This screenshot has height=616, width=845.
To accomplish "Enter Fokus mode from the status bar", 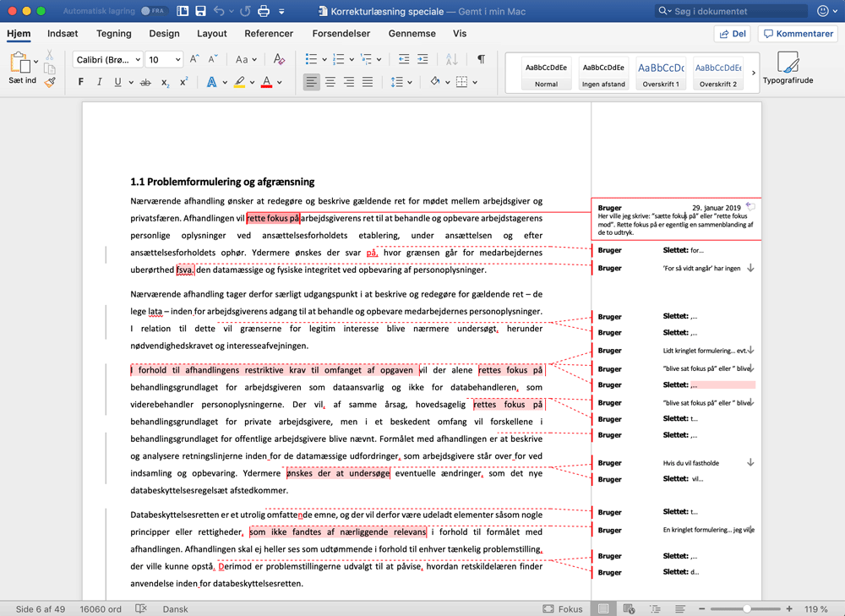I will click(x=563, y=609).
